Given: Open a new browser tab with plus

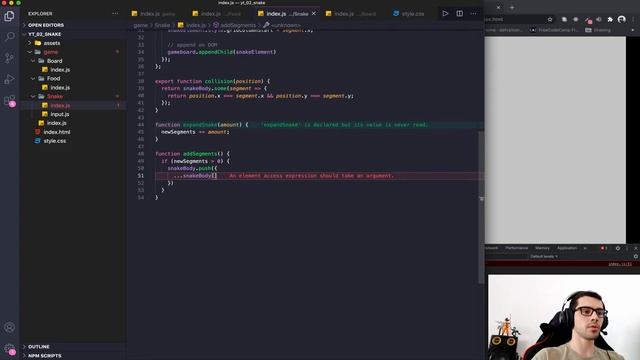Looking at the screenshot, I should pyautogui.click(x=512, y=7).
